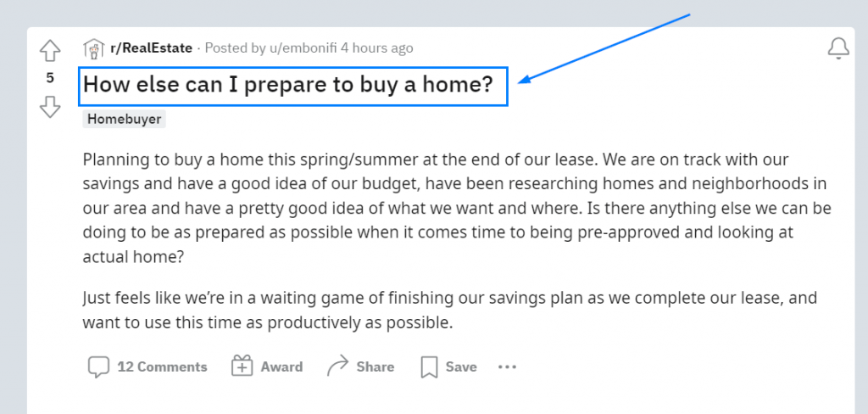The image size is (868, 414).
Task: Upvote the home buying post
Action: (50, 50)
